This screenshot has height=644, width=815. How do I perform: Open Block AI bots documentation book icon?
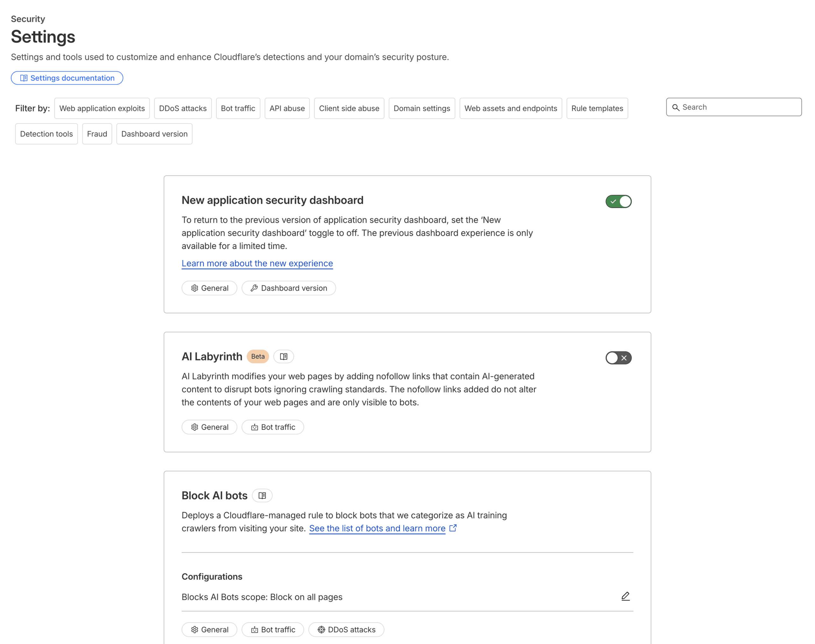coord(262,495)
